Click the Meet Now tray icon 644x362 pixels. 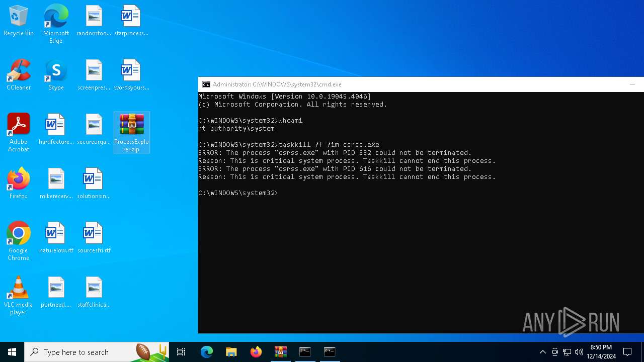[555, 352]
